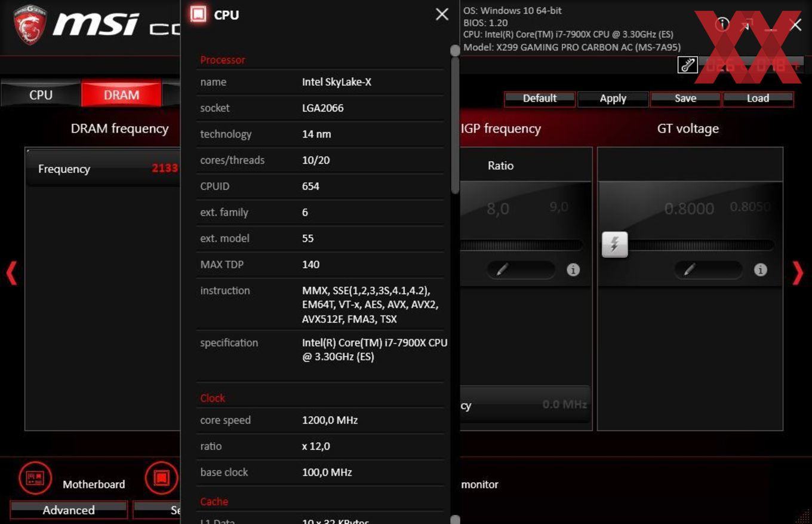Click the detach window arrow icon
The width and height of the screenshot is (812, 524).
[x=746, y=24]
